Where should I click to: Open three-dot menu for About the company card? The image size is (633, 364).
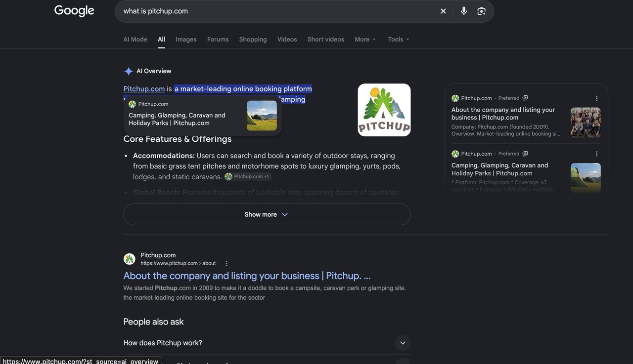click(596, 98)
